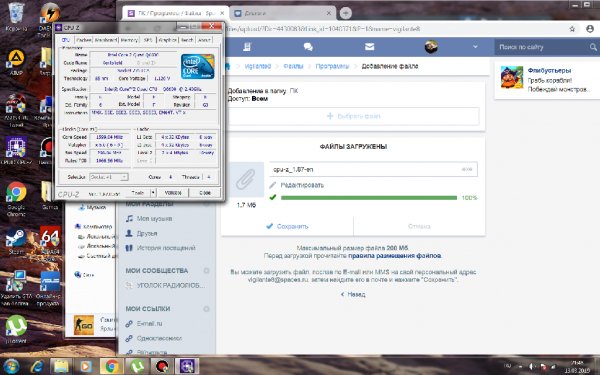Switch to the Memory tab in CPU-Z
Screen dimensions: 600x375
pos(129,40)
